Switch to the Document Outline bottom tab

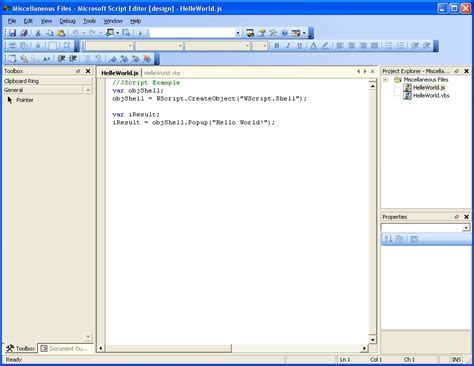(66, 349)
